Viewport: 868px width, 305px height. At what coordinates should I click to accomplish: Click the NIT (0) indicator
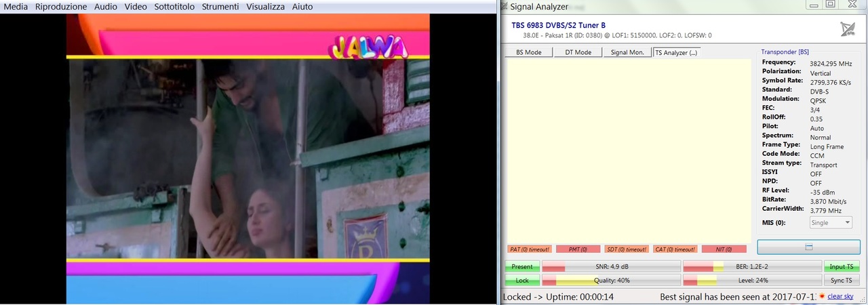click(x=724, y=249)
